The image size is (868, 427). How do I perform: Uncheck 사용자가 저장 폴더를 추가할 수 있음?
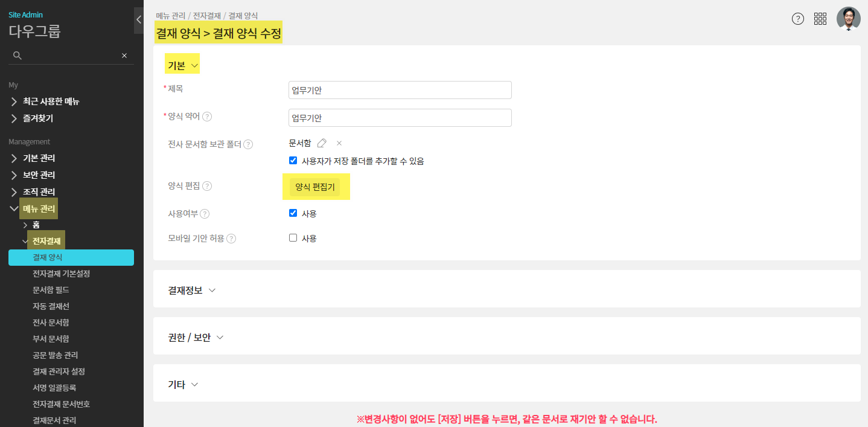293,161
